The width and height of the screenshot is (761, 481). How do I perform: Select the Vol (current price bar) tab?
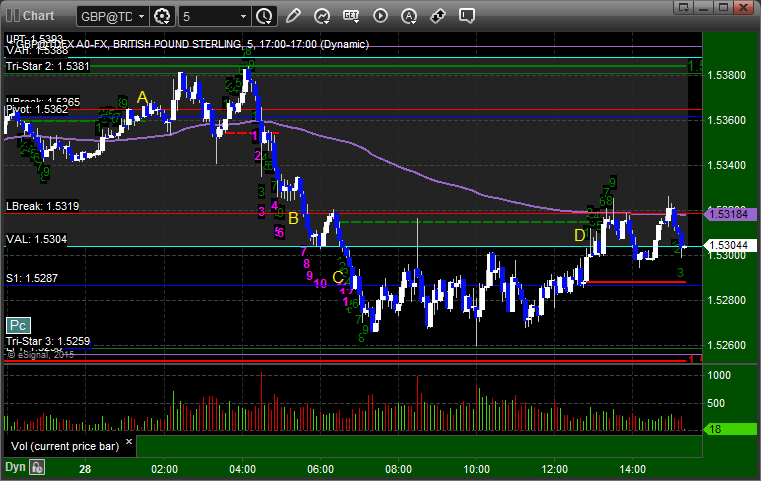tap(65, 446)
